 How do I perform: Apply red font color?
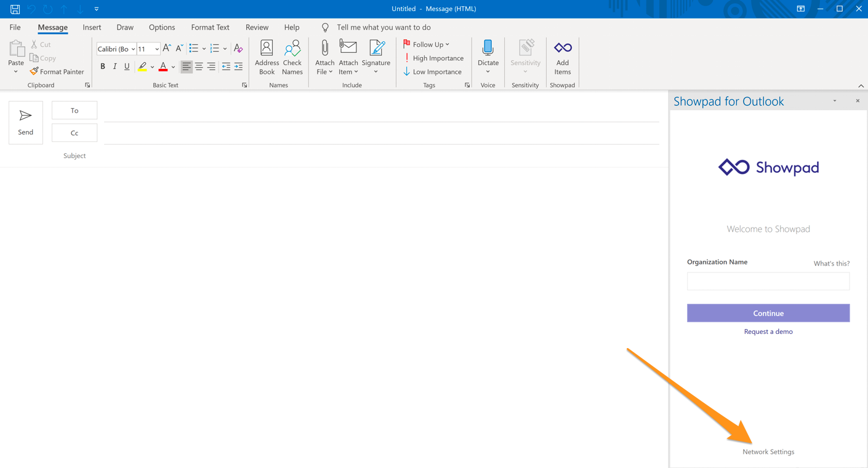pos(163,66)
